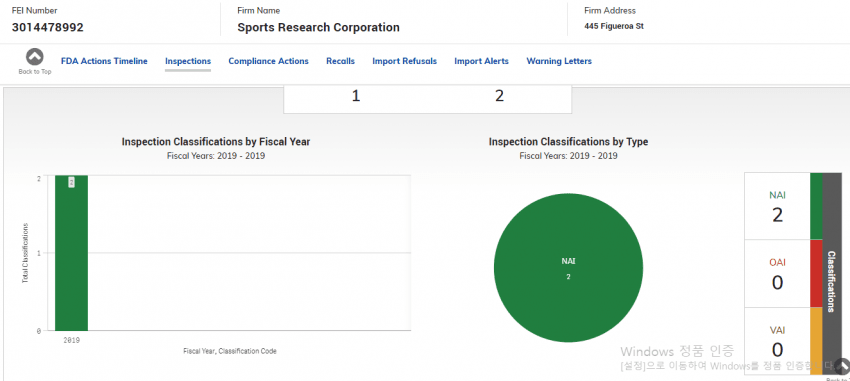Click the green NAI pie chart slice

click(568, 268)
